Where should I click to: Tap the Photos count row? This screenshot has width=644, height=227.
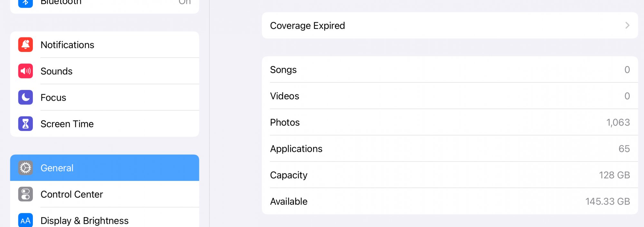coord(449,123)
